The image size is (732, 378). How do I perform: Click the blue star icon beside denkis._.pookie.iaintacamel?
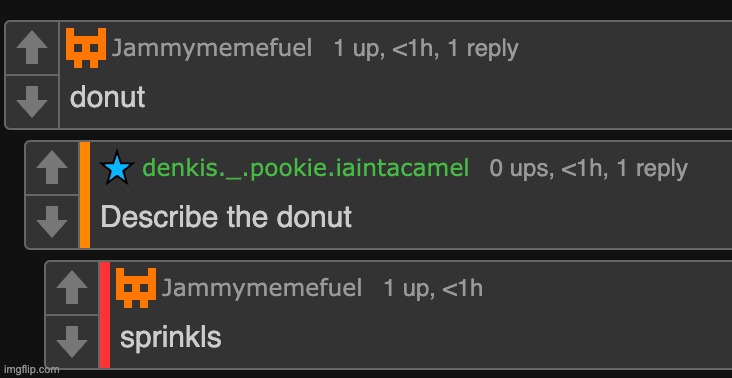(117, 168)
